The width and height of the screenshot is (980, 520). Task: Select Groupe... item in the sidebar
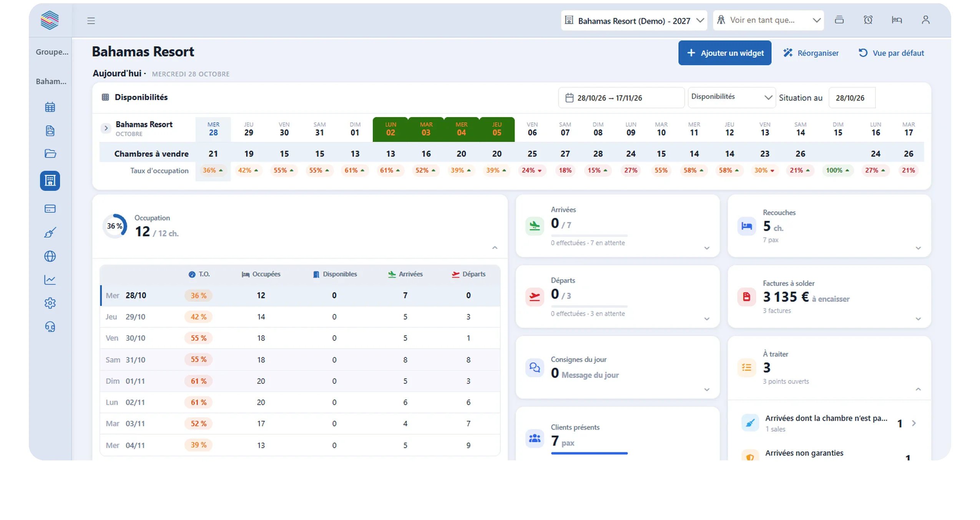[x=52, y=52]
